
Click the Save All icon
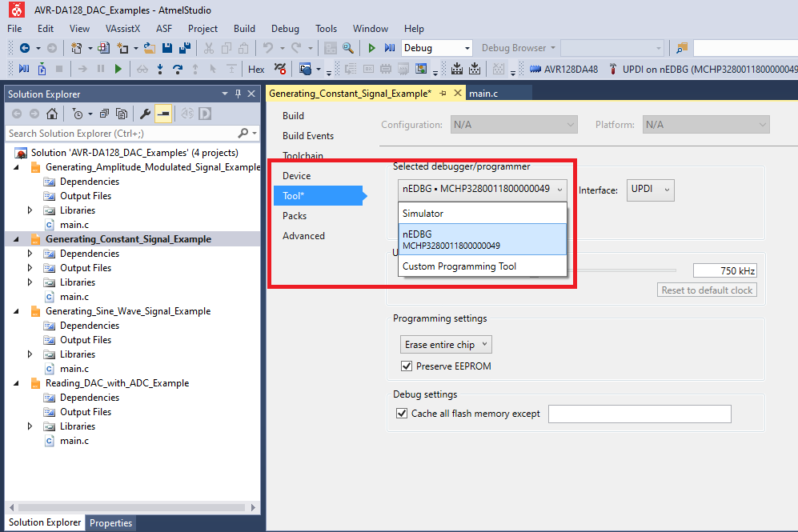[185, 48]
